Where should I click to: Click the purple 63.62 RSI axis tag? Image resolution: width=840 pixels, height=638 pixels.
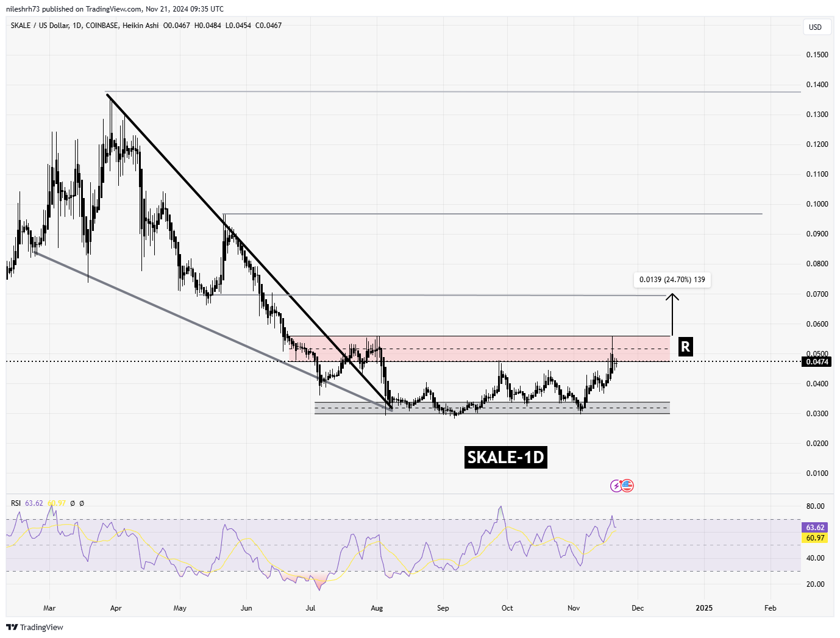[x=815, y=528]
